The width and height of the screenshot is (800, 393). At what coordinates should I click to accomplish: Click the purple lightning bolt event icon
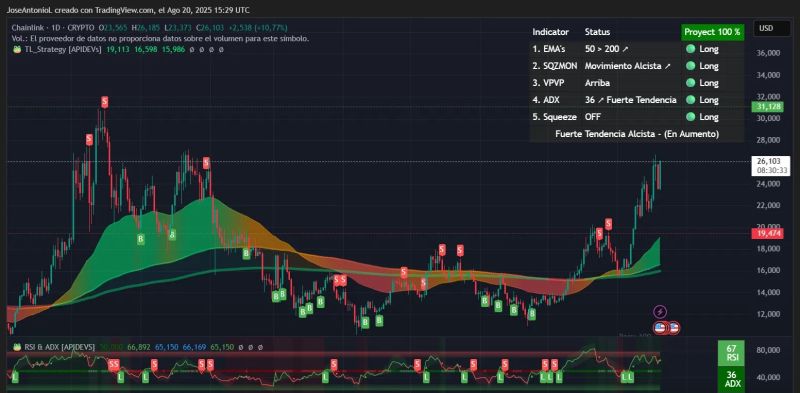[660, 311]
